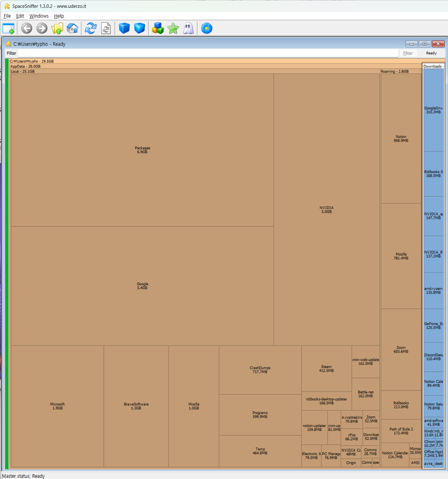
Task: Go up one folder level icon
Action: (57, 28)
